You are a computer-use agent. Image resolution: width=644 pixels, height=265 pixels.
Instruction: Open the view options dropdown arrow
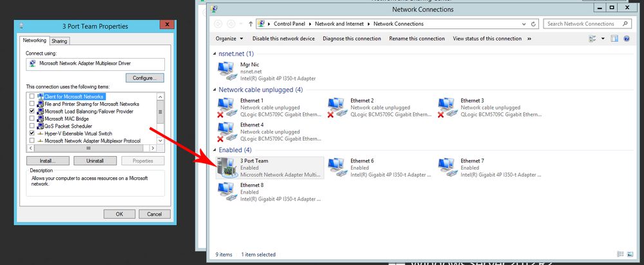point(603,39)
